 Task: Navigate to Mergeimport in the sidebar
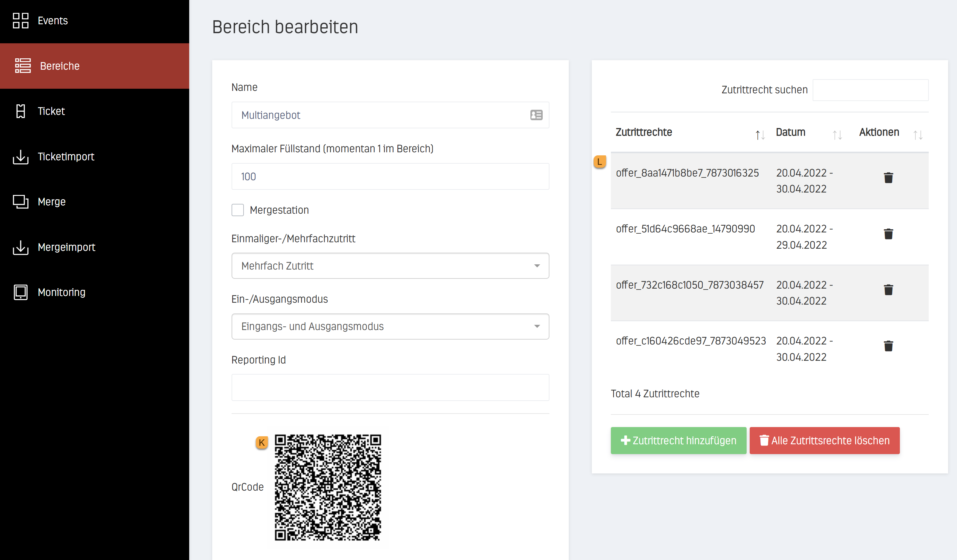coord(66,247)
